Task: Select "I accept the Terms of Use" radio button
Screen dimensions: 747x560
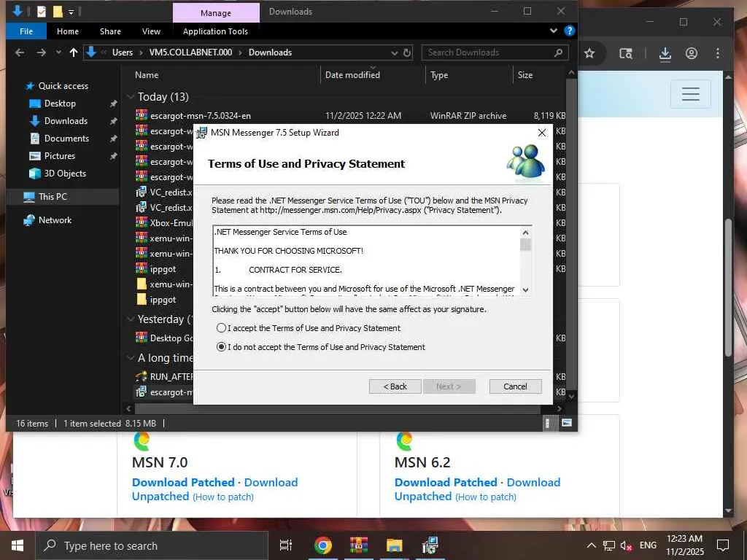Action: pyautogui.click(x=221, y=328)
